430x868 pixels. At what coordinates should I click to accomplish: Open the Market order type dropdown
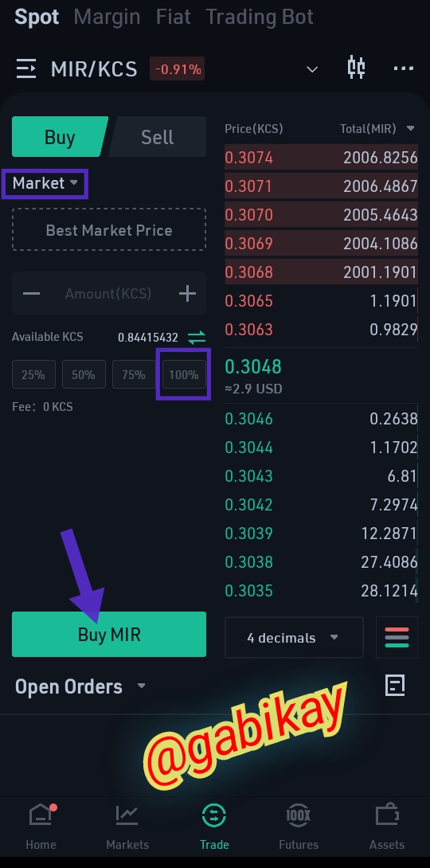tap(45, 183)
